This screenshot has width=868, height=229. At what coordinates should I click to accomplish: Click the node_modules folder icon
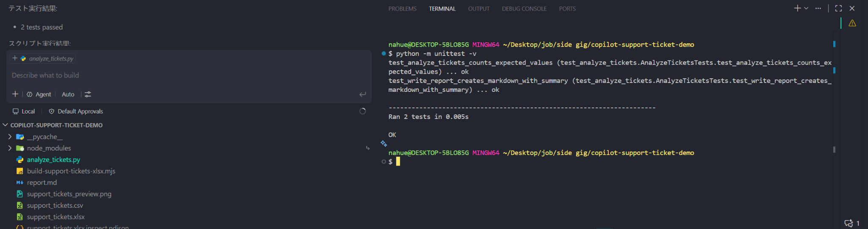click(x=20, y=148)
